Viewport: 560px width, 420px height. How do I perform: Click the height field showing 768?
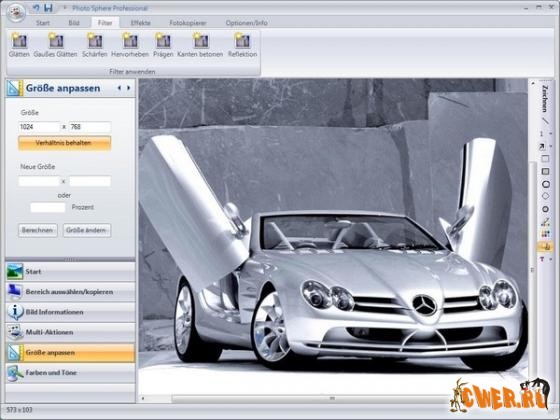point(90,127)
